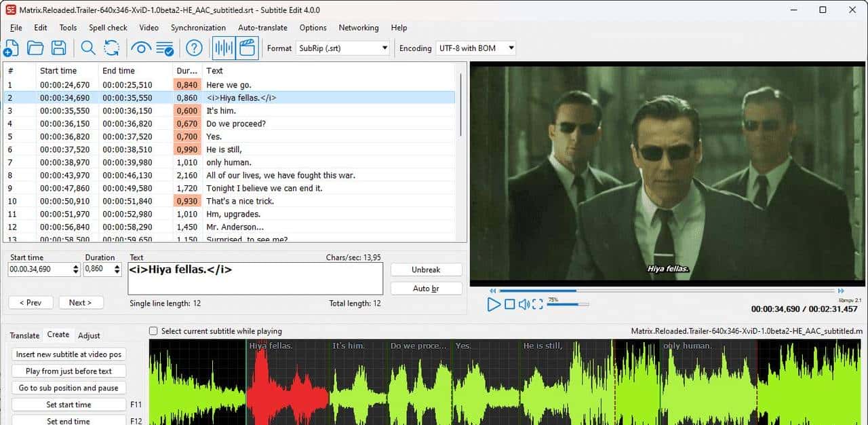Viewport: 868px width, 425px height.
Task: Mute audio with the speaker icon
Action: (x=524, y=304)
